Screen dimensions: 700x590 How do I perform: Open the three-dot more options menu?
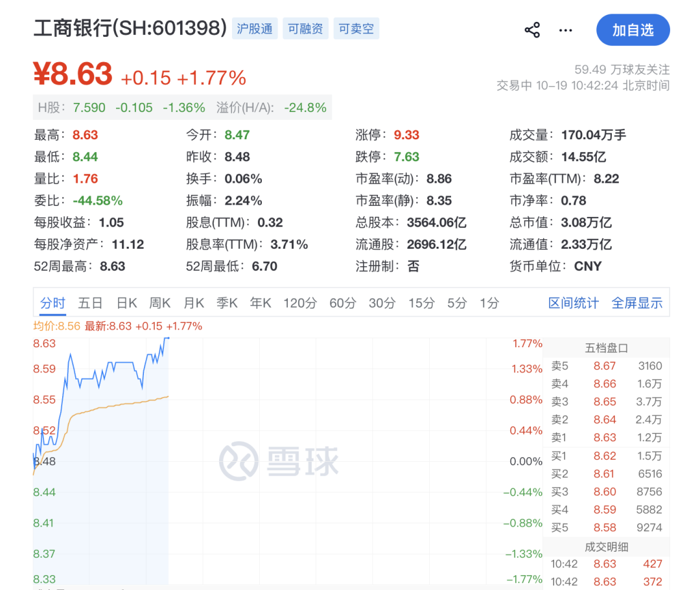click(566, 30)
